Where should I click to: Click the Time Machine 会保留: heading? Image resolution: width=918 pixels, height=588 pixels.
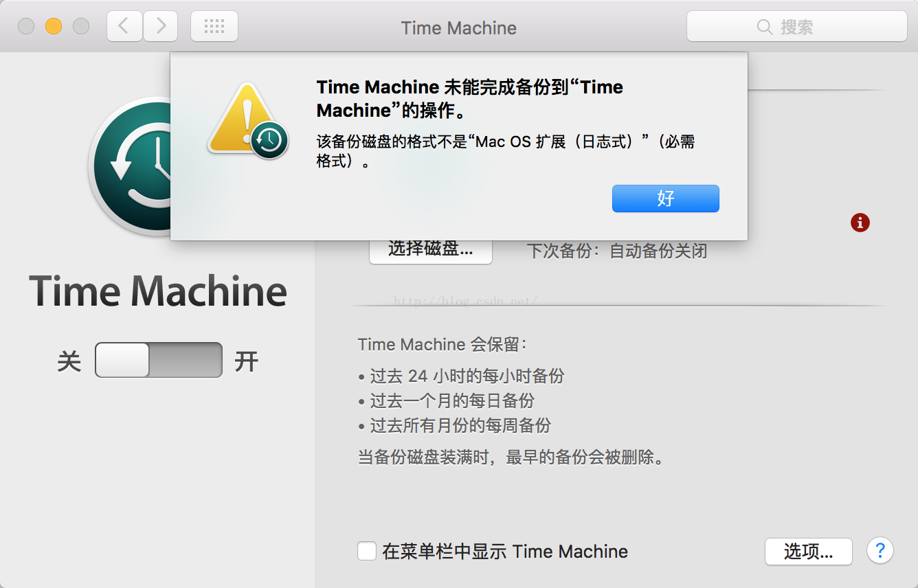coord(443,344)
